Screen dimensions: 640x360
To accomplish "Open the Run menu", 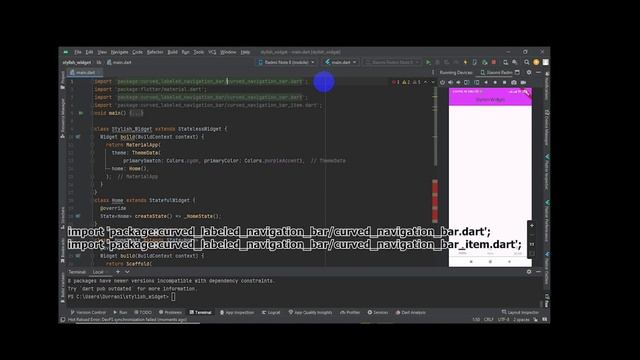I will coord(185,52).
